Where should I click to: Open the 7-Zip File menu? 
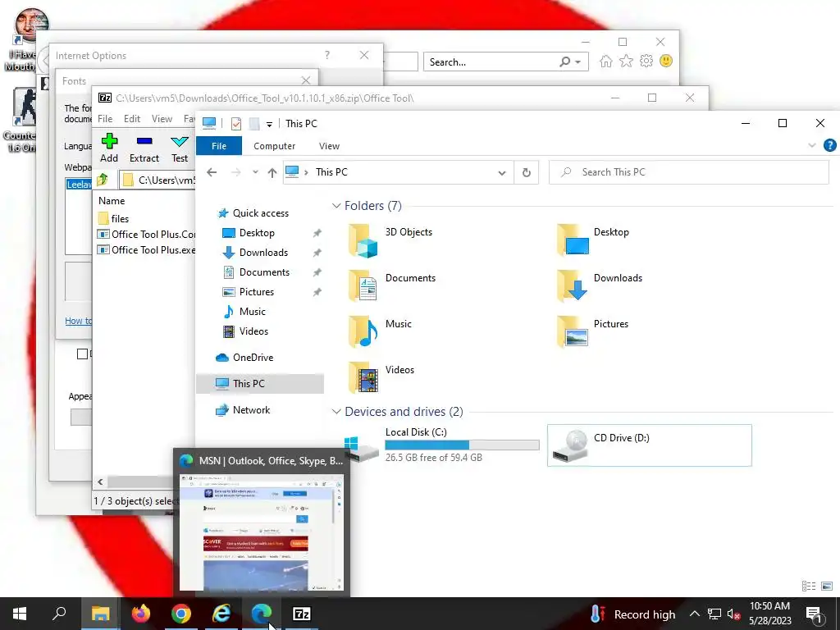click(105, 119)
